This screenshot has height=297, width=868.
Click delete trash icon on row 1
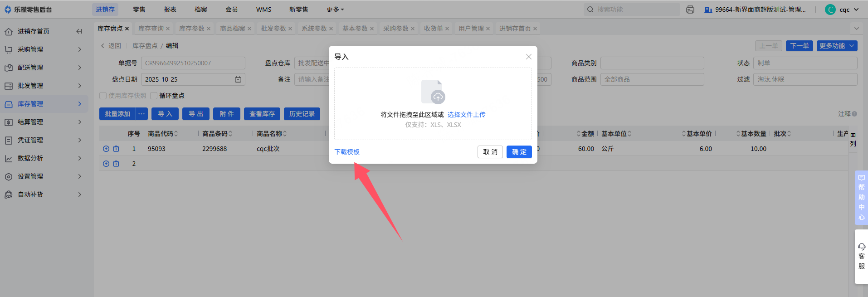point(116,149)
